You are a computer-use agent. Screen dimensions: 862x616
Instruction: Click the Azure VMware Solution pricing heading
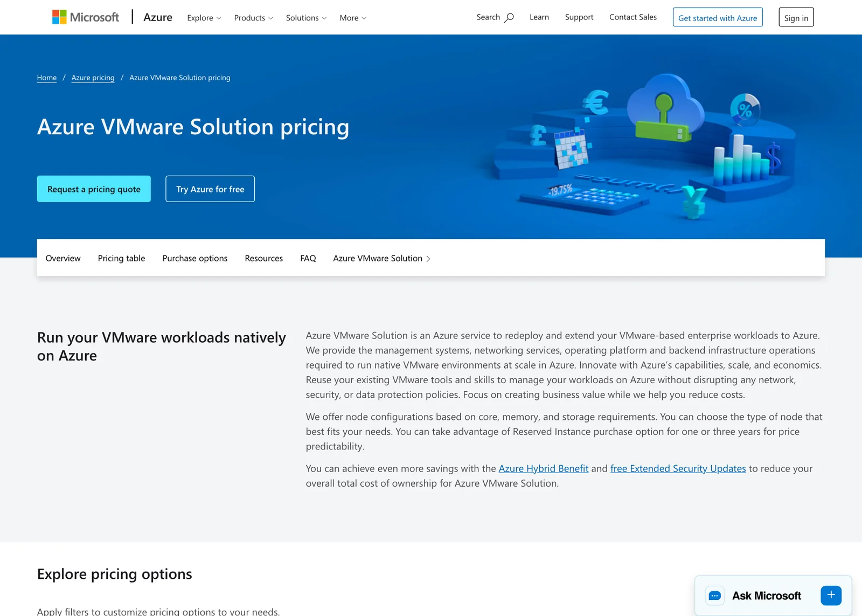pos(193,127)
